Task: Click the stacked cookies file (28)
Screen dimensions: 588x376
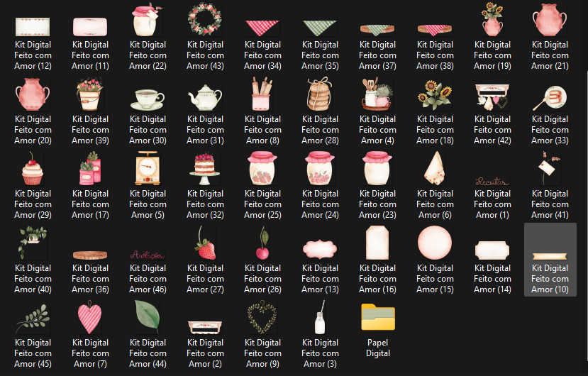Action: 320,111
